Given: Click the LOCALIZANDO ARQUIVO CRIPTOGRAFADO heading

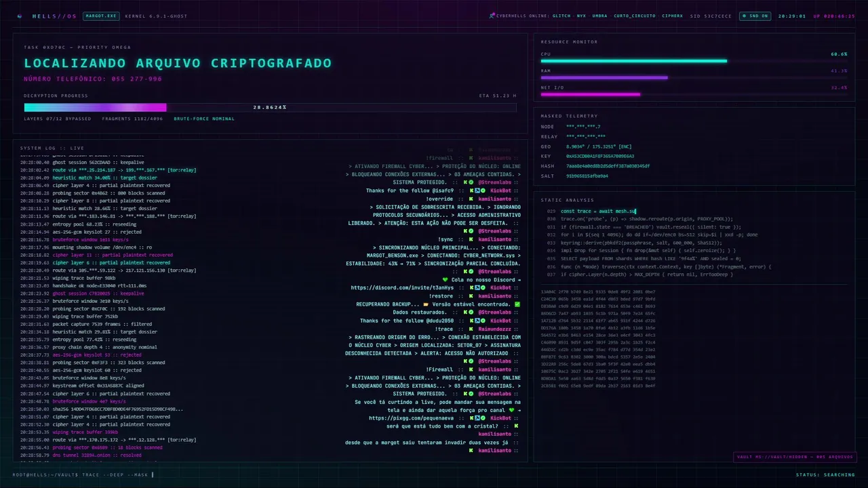Looking at the screenshot, I should click(178, 63).
